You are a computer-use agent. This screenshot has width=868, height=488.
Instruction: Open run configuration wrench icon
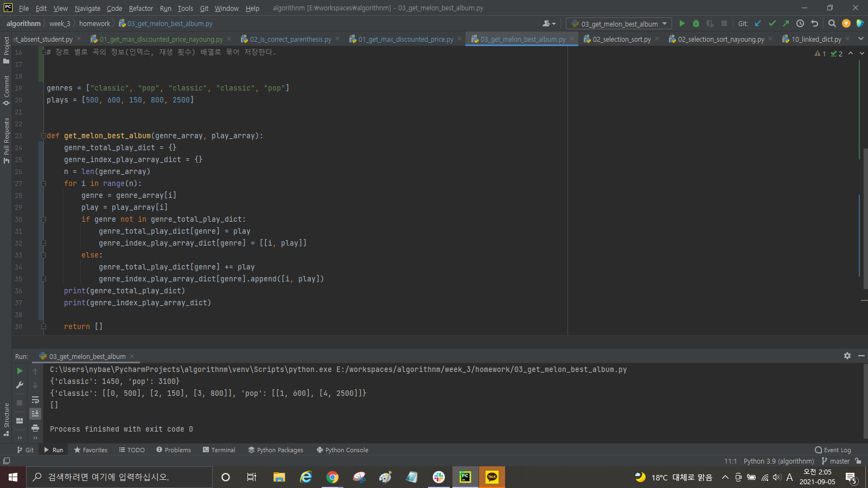pyautogui.click(x=20, y=385)
